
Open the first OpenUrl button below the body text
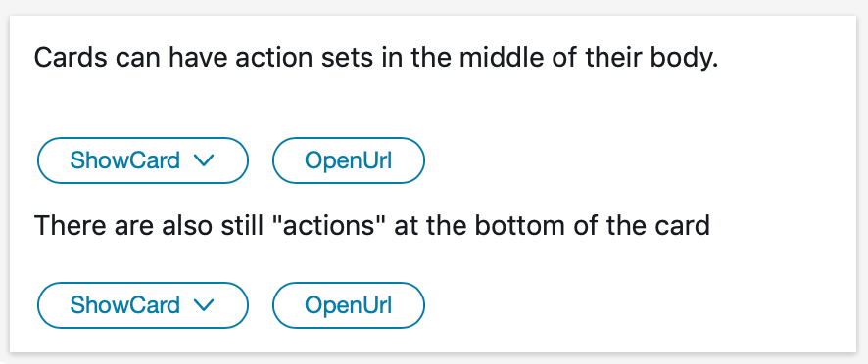coord(349,160)
